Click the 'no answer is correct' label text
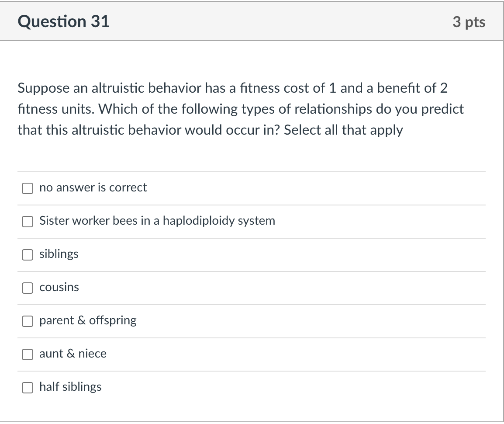This screenshot has height=424, width=504. click(x=93, y=188)
